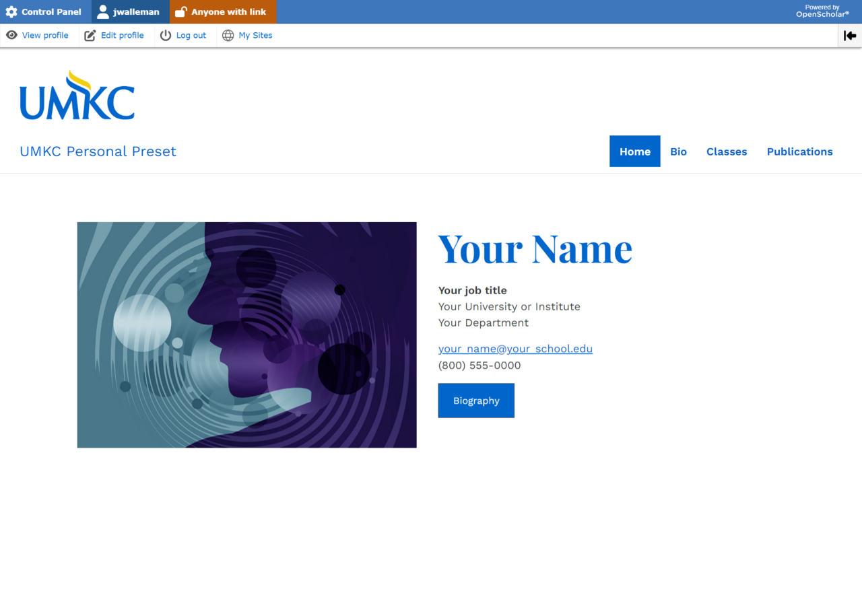Click the power icon for Log out
Viewport: 862px width, 616px height.
pyautogui.click(x=166, y=36)
